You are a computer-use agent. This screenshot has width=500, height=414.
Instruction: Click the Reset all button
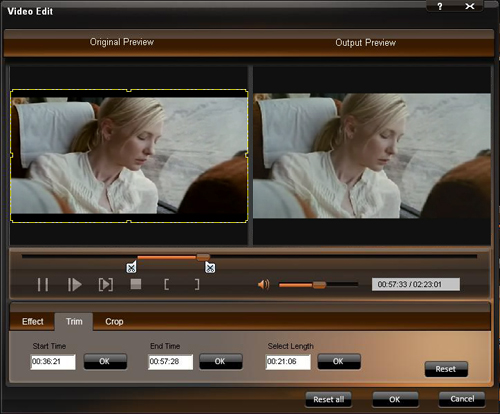328,399
